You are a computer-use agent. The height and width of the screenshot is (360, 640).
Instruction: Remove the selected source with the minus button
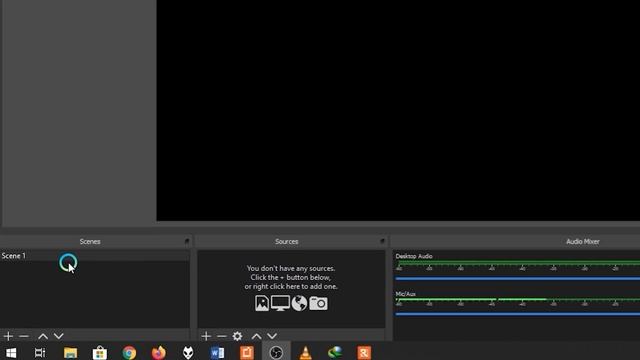[x=221, y=336]
